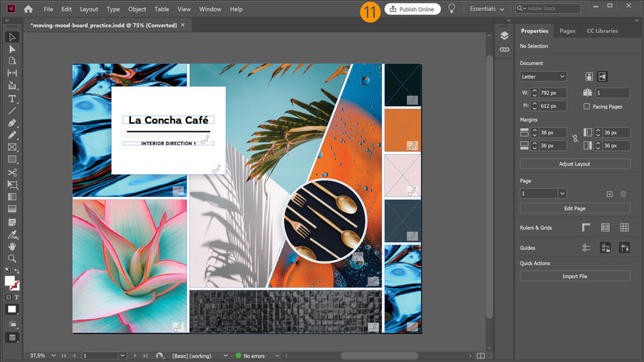This screenshot has width=644, height=362.
Task: Click the Fill color swatch
Action: click(9, 281)
